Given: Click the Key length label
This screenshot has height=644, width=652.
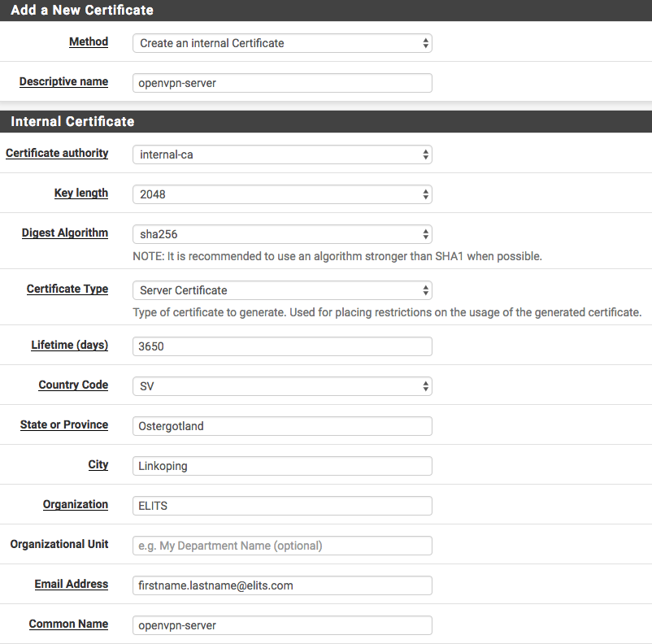Looking at the screenshot, I should tap(80, 193).
